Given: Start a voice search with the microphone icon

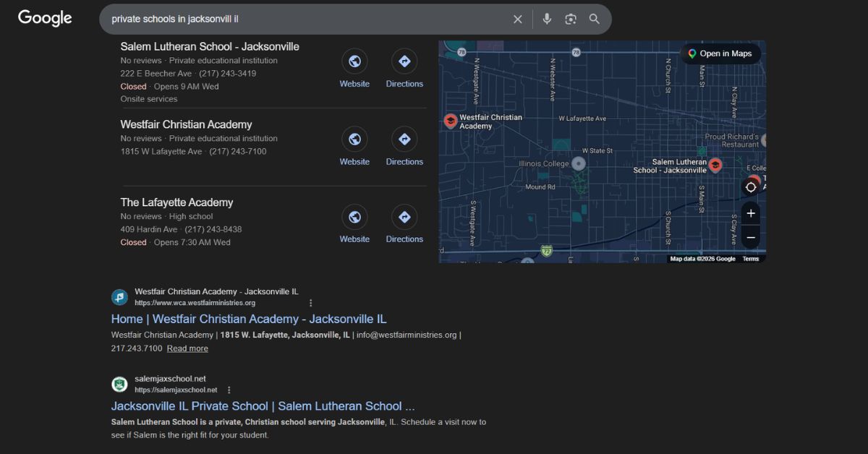Looking at the screenshot, I should pyautogui.click(x=547, y=19).
